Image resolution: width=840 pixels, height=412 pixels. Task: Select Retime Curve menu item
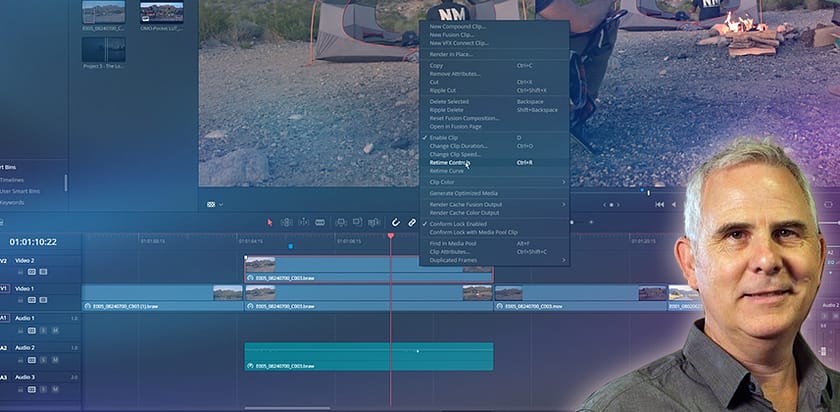click(x=493, y=171)
